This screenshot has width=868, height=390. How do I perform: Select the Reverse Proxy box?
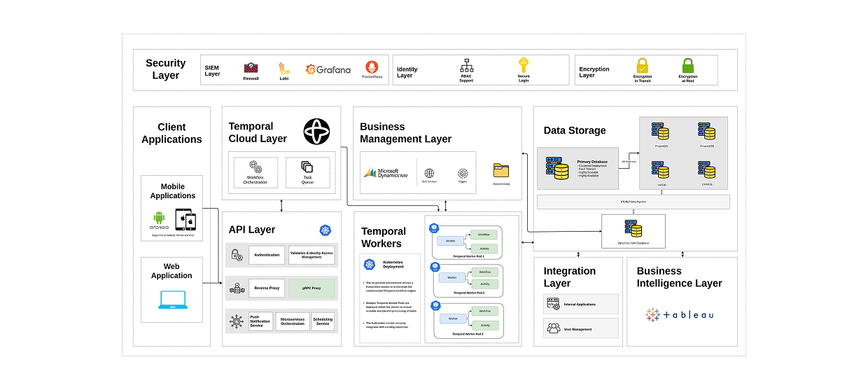tap(267, 288)
